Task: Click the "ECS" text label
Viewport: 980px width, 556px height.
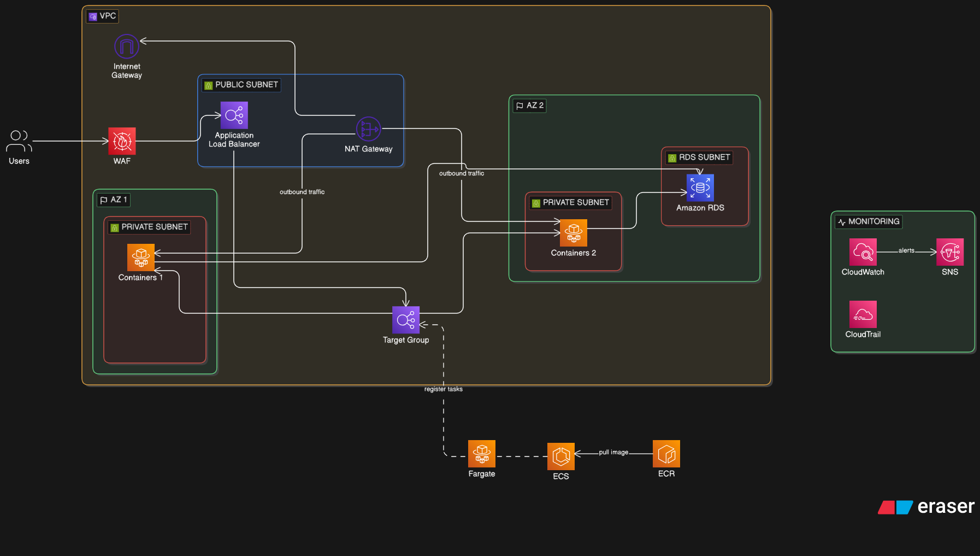Action: 561,477
